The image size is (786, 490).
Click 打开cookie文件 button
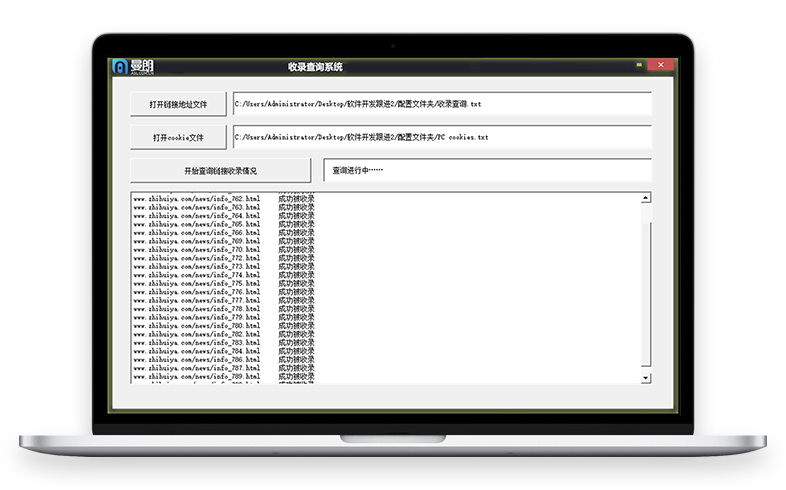click(x=178, y=137)
